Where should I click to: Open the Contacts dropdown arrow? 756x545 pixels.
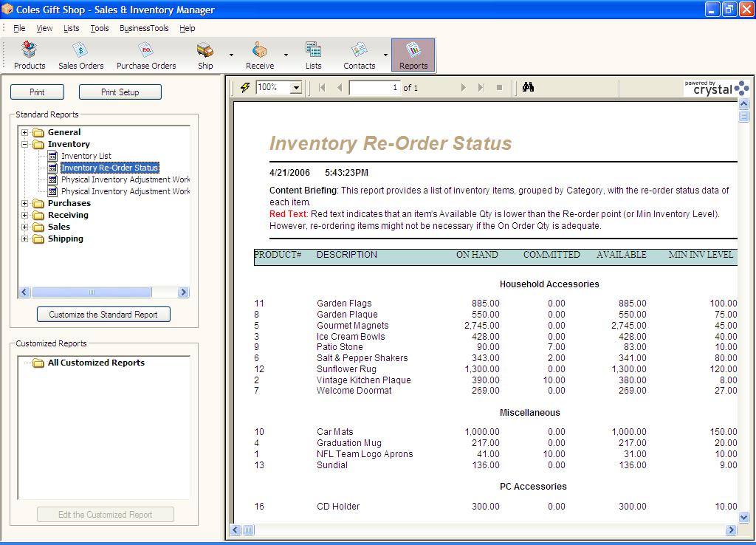[385, 55]
